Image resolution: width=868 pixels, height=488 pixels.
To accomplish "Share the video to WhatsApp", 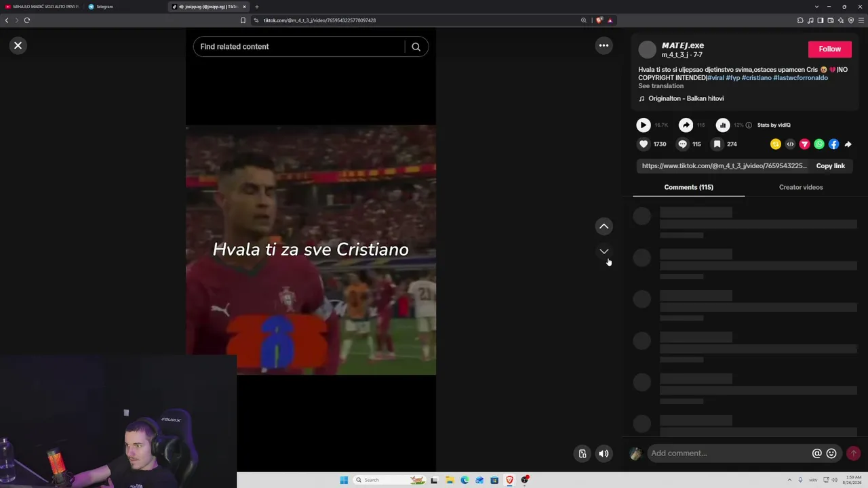I will click(819, 144).
